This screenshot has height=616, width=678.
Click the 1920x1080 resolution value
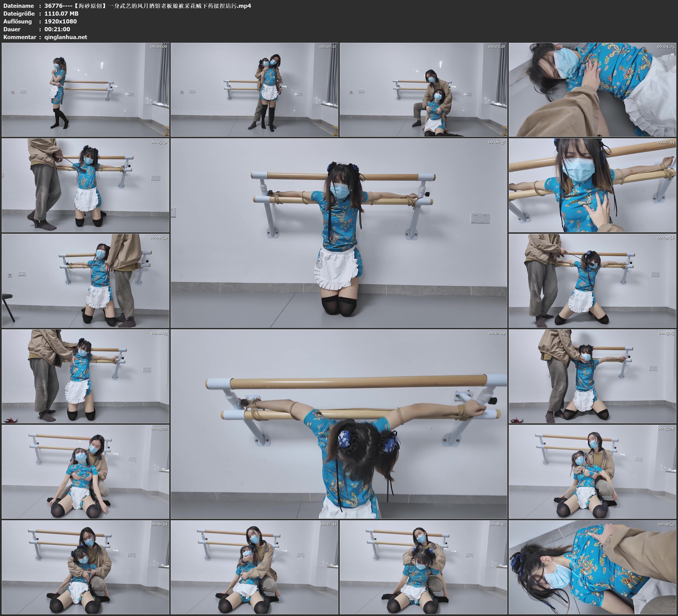coord(61,21)
